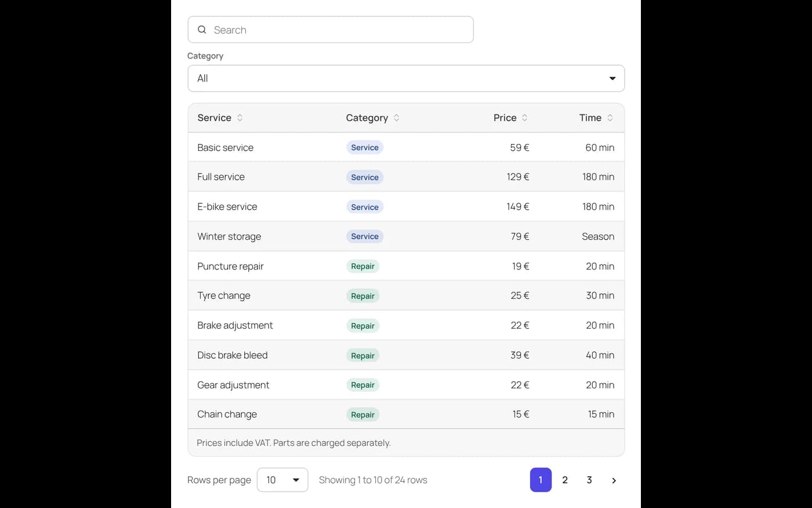Sort by Service using its sort arrows
The height and width of the screenshot is (508, 812).
click(x=240, y=118)
